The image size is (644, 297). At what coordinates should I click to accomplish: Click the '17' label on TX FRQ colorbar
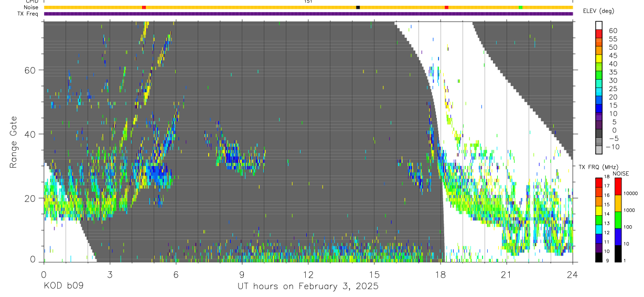(607, 186)
